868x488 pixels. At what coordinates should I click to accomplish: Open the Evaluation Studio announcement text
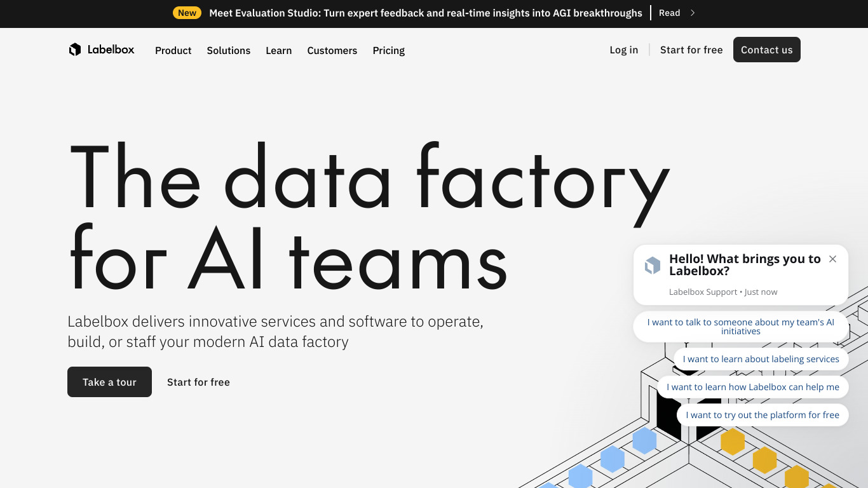pos(426,13)
